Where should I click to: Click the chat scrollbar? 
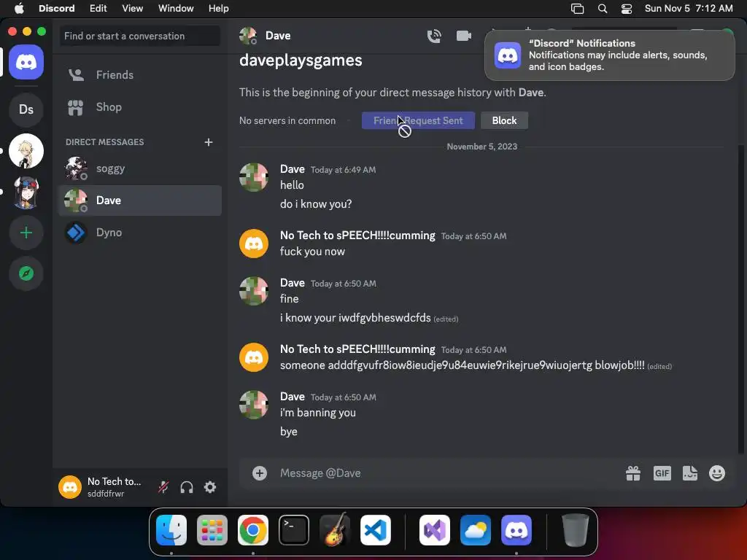pyautogui.click(x=741, y=300)
